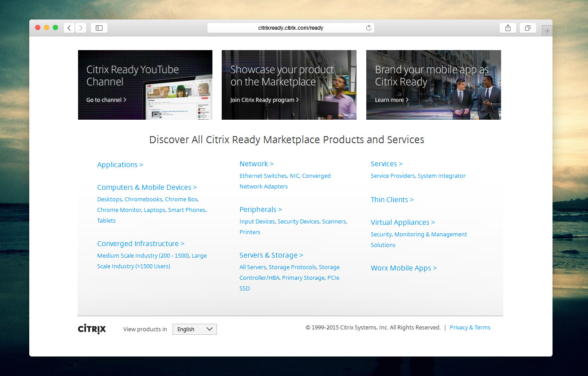Open Showcase your product banner
This screenshot has height=376, width=588.
click(x=289, y=85)
